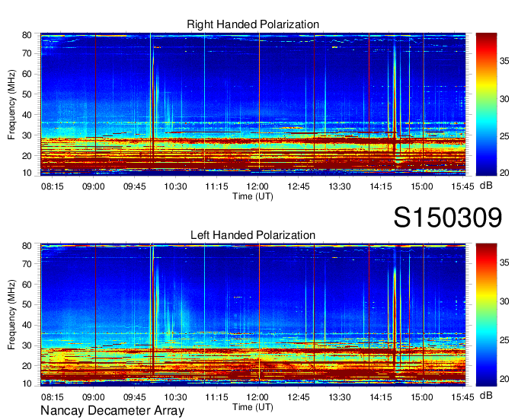Image resolution: width=518 pixels, height=420 pixels.
Task: Click the 10:30 time tick of Left Handed plot
Action: (x=175, y=397)
